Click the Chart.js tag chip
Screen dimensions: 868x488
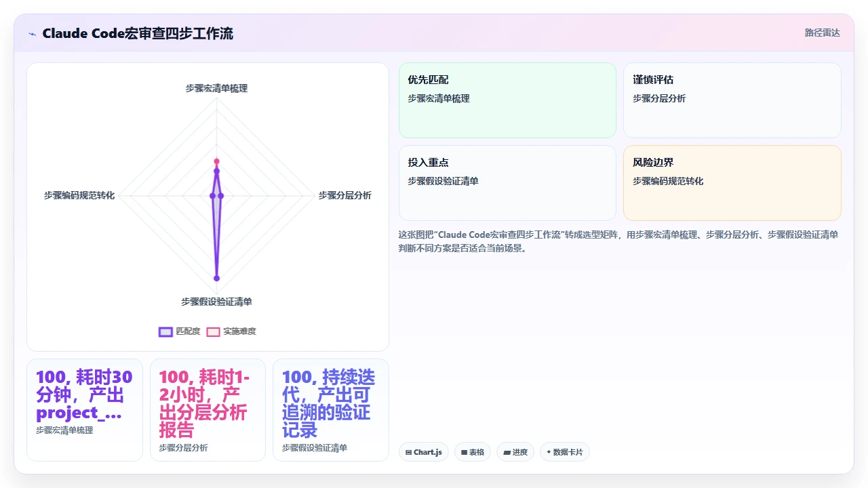[x=424, y=452]
